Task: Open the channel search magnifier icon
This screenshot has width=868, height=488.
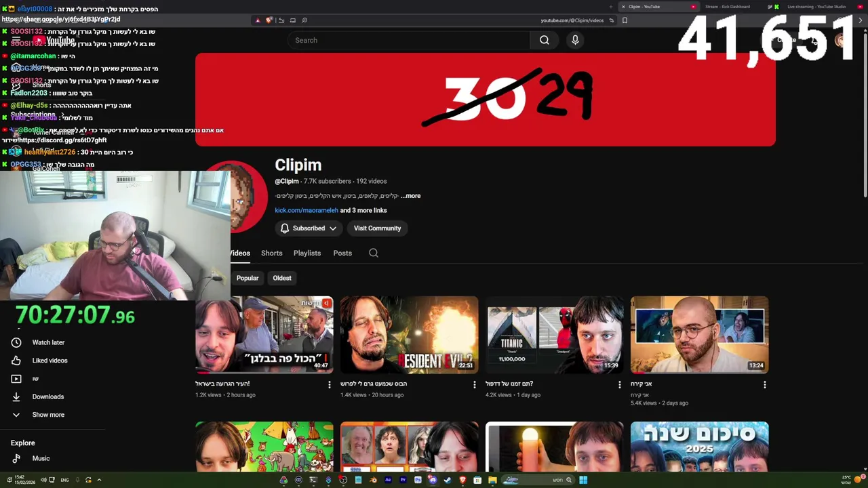Action: (374, 253)
